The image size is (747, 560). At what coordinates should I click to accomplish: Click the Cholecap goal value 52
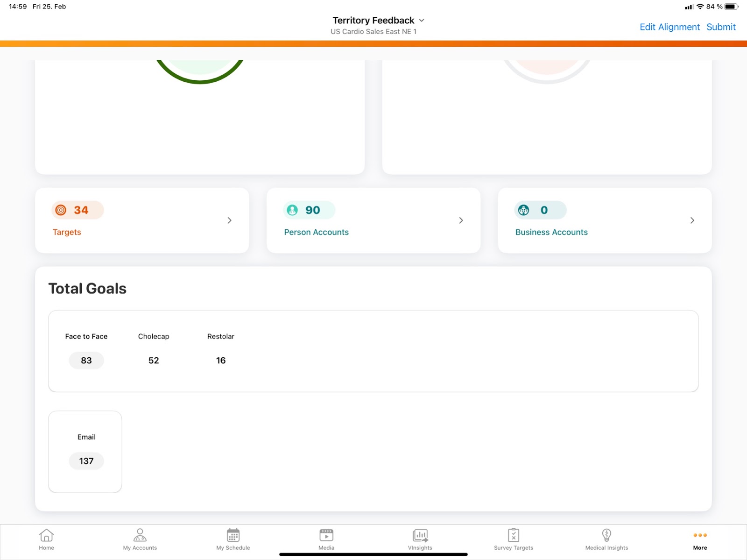pos(154,361)
